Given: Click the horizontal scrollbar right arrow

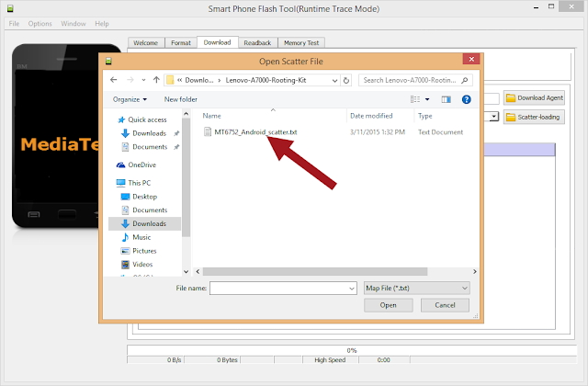Looking at the screenshot, I should coord(475,271).
